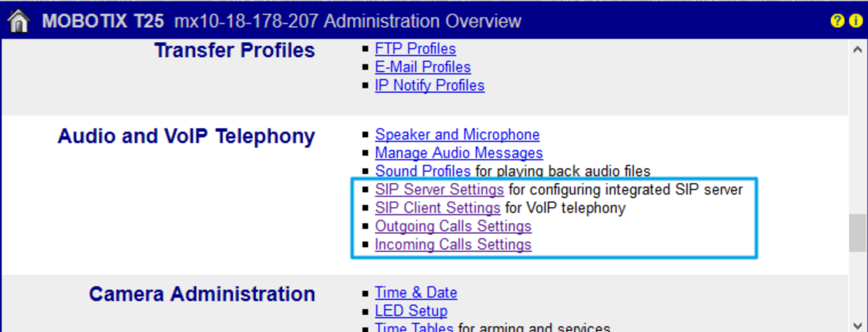Select Manage Audio Messages link

click(x=459, y=153)
